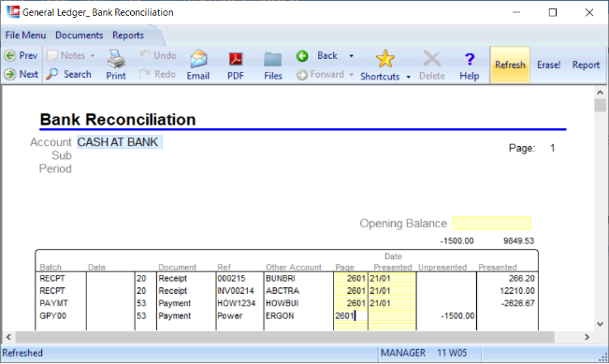Click Page field in BUNBRI row

(350, 278)
